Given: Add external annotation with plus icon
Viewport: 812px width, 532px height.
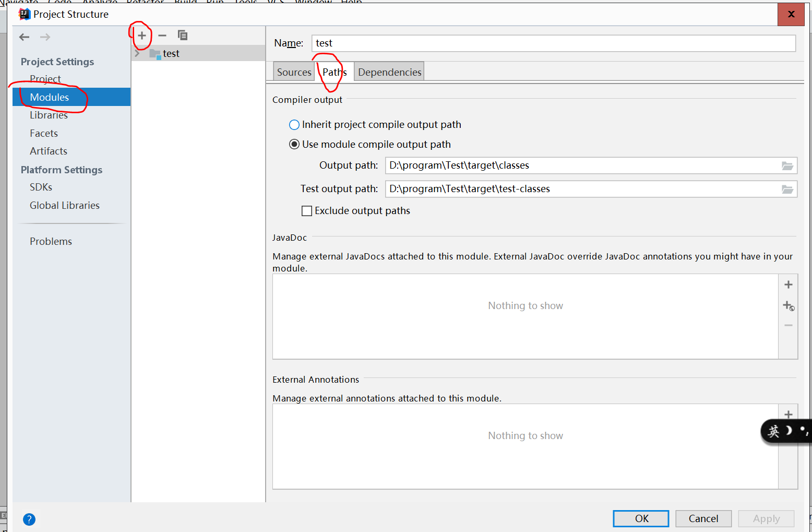Looking at the screenshot, I should 789,415.
